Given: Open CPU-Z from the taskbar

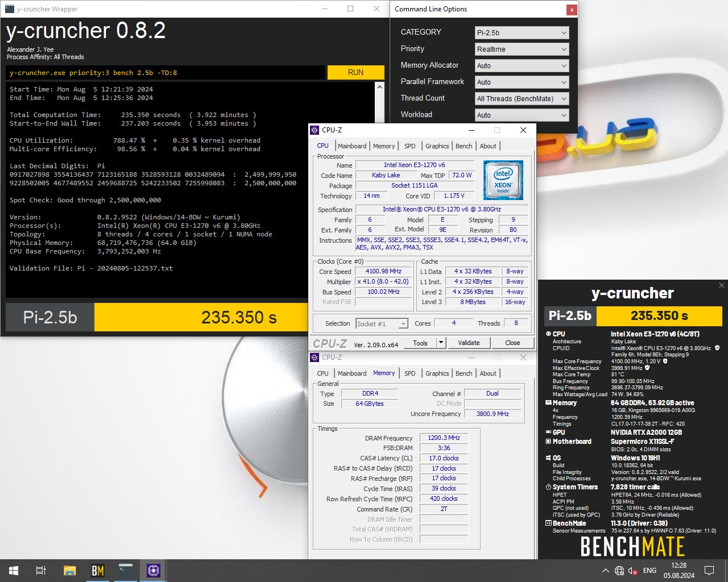Looking at the screenshot, I should pyautogui.click(x=154, y=571).
